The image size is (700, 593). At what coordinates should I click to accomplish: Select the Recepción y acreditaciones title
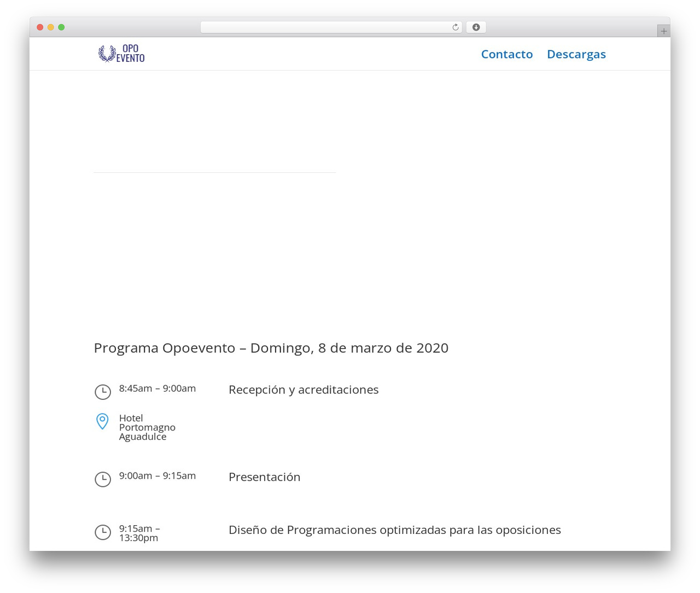[x=304, y=390]
